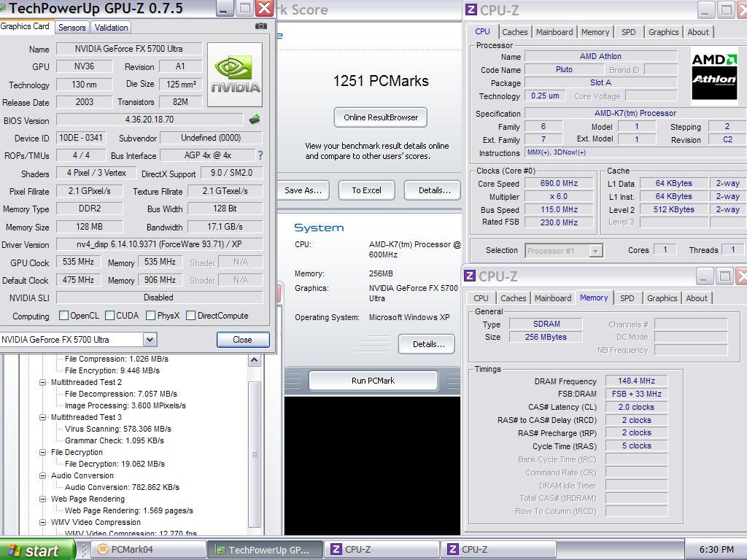Switch to GPU-Z Validation tab
747x560 pixels.
tap(111, 28)
